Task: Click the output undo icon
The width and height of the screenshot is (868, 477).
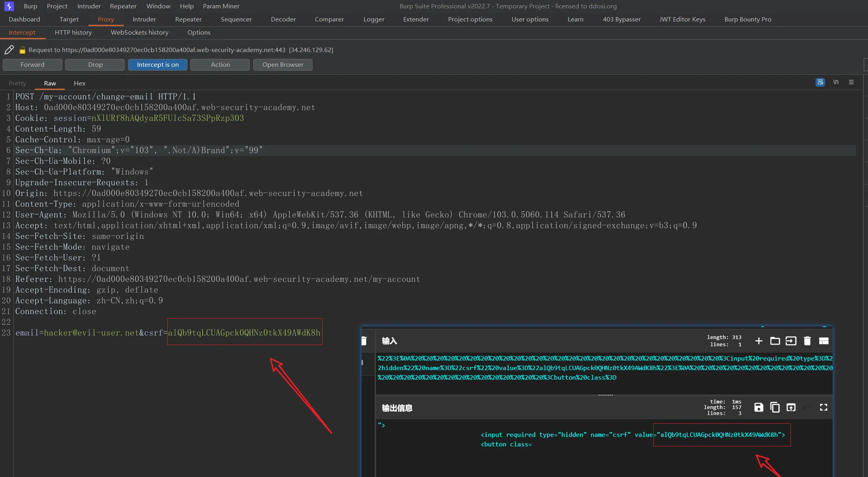Action: click(807, 407)
